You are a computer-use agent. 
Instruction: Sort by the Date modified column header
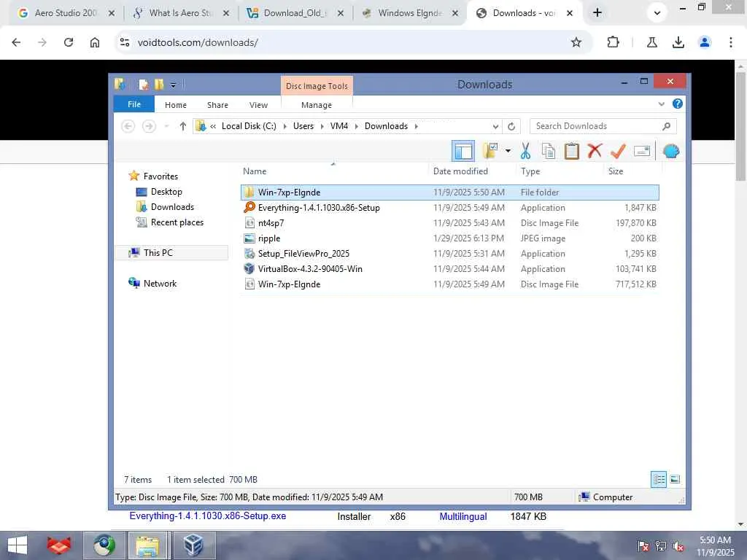pyautogui.click(x=460, y=171)
